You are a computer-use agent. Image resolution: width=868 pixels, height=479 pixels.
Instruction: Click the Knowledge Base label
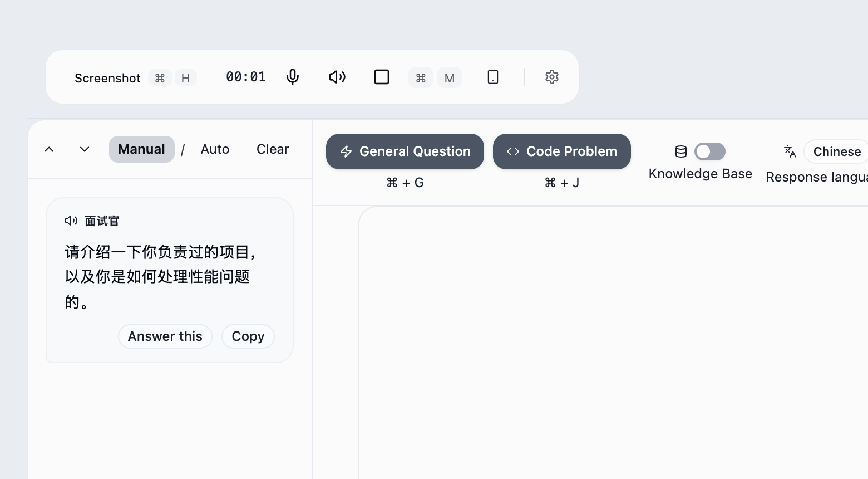point(701,174)
